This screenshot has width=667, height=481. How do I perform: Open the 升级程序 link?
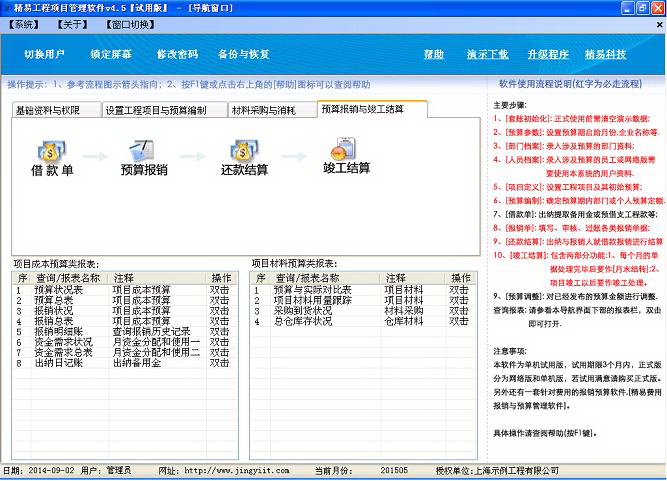(x=548, y=54)
